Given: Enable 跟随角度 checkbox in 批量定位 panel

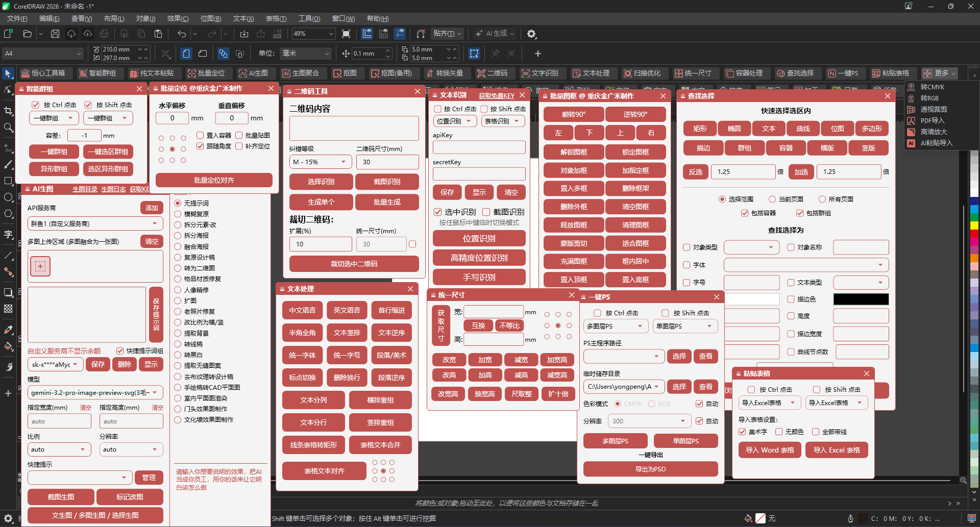Looking at the screenshot, I should pos(200,146).
